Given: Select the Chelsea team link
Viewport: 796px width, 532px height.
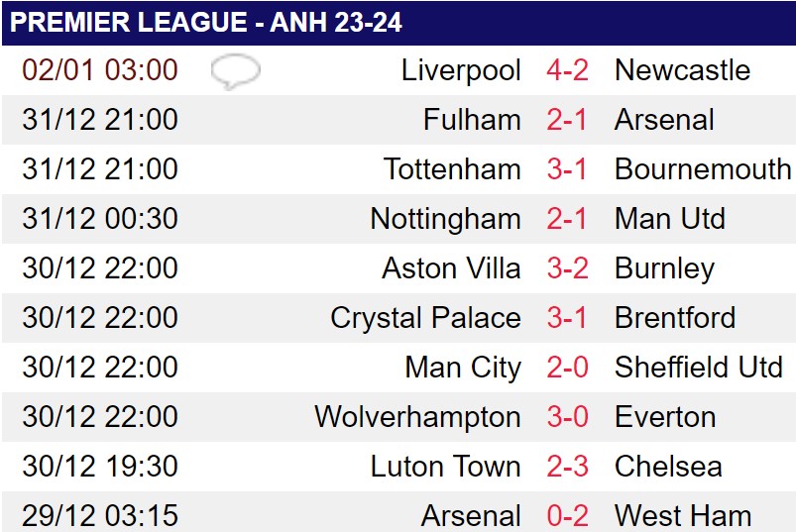Looking at the screenshot, I should pyautogui.click(x=668, y=466).
